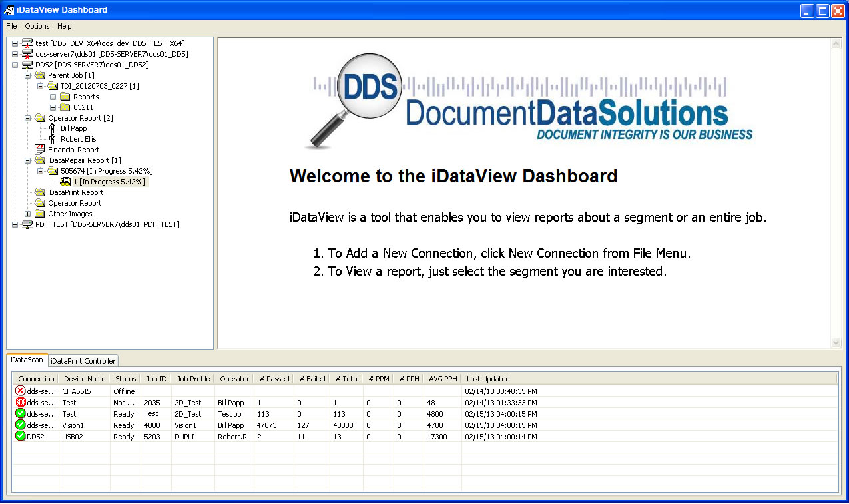Click the Status column header
This screenshot has width=849, height=504.
pos(125,379)
